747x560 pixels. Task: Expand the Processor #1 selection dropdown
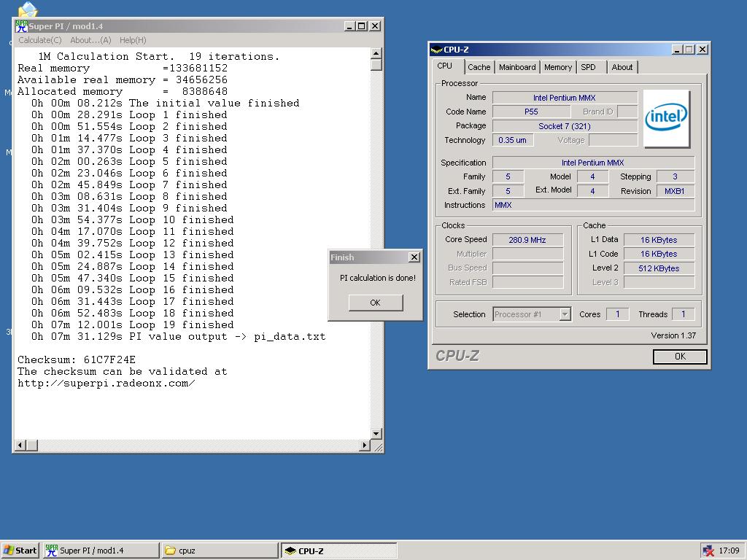click(x=565, y=314)
